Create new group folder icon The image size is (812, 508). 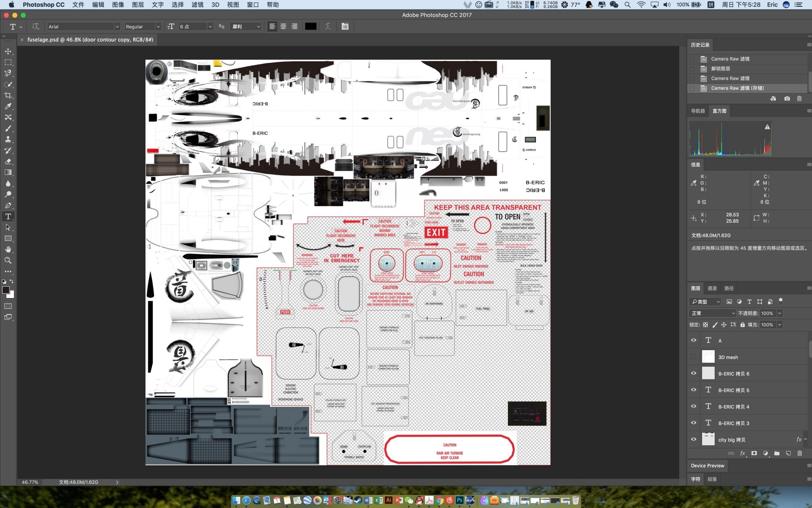click(777, 453)
